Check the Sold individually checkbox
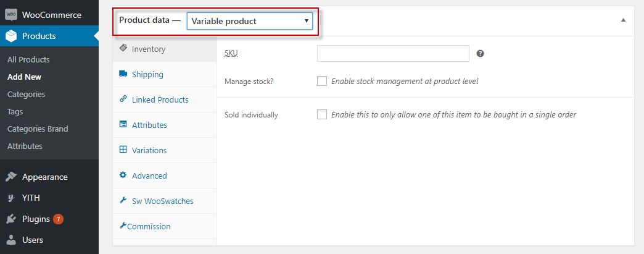Viewport: 644px width, 254px height. pos(322,114)
